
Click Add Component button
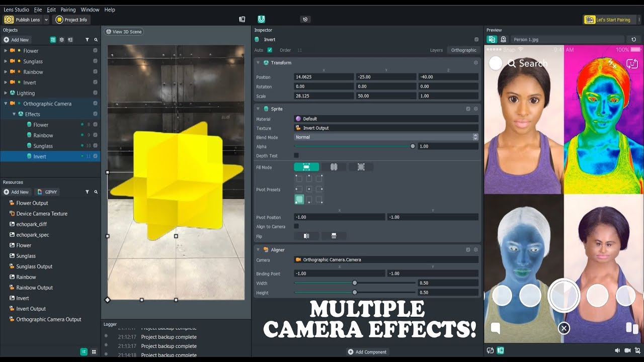tap(367, 352)
